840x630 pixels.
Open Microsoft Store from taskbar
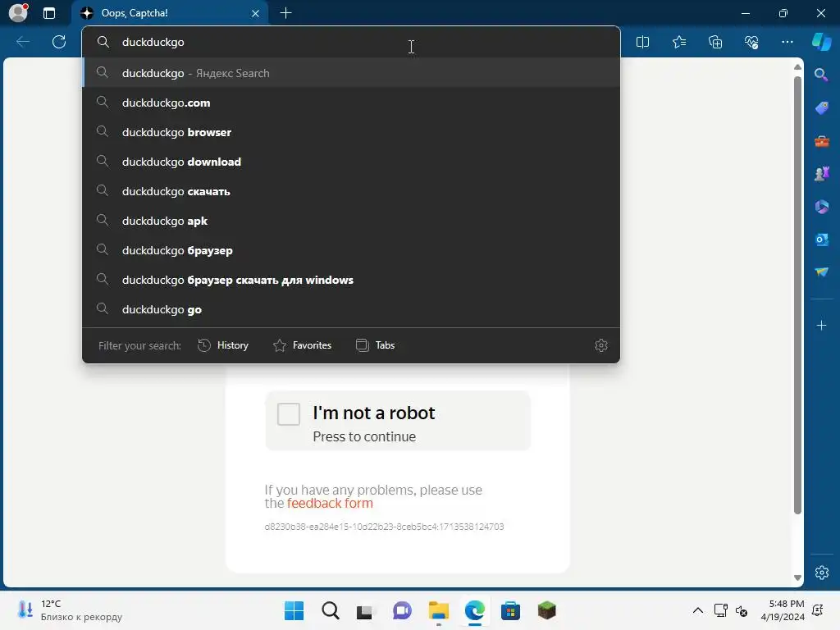[x=510, y=610]
